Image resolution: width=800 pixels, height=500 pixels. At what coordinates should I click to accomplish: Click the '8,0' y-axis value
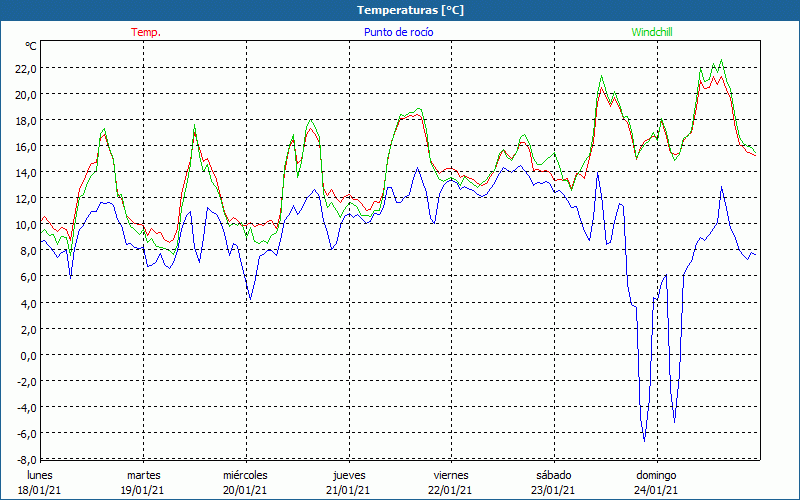29,251
